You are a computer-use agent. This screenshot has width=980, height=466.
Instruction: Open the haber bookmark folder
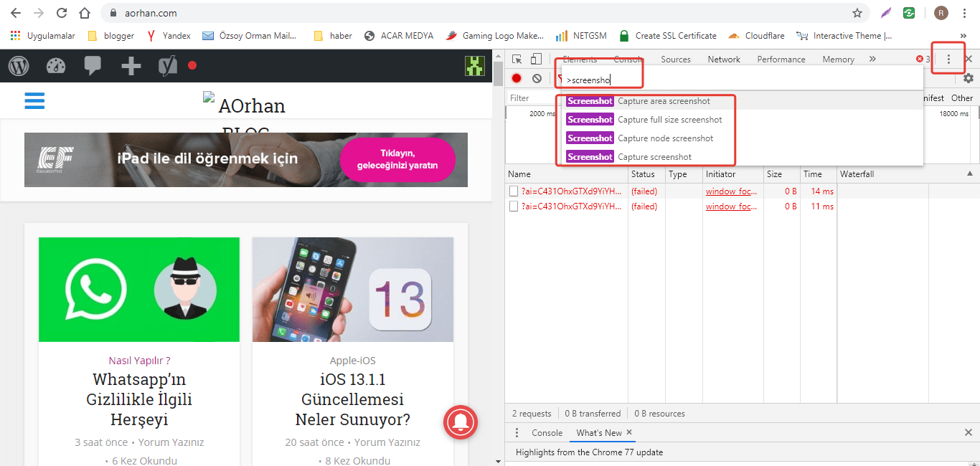tap(333, 36)
